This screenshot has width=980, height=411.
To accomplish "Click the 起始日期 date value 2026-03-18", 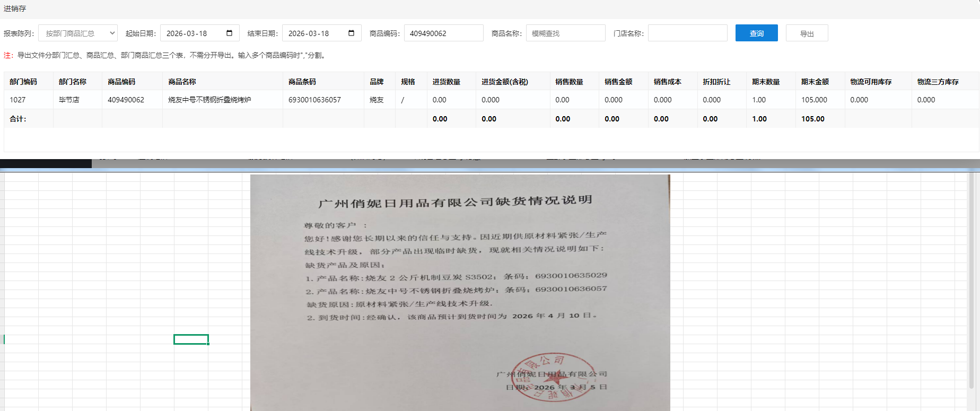I will pyautogui.click(x=187, y=33).
